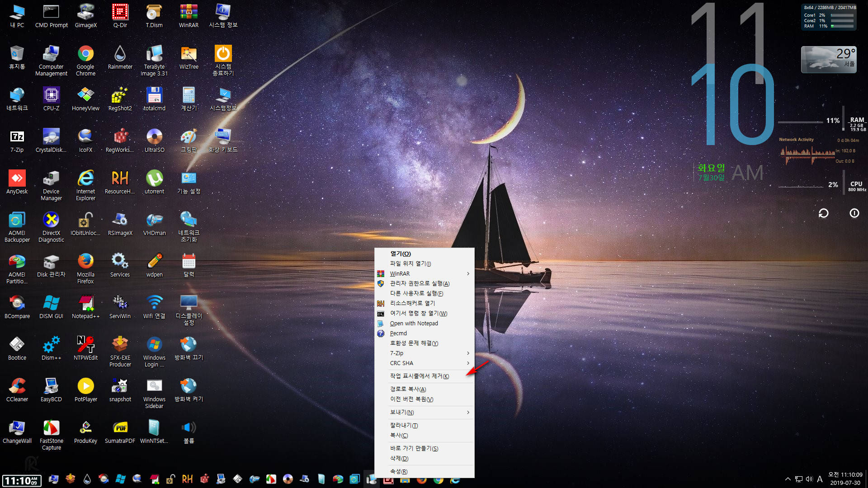This screenshot has width=868, height=488.
Task: Select 속성(R) in context menu
Action: click(425, 471)
